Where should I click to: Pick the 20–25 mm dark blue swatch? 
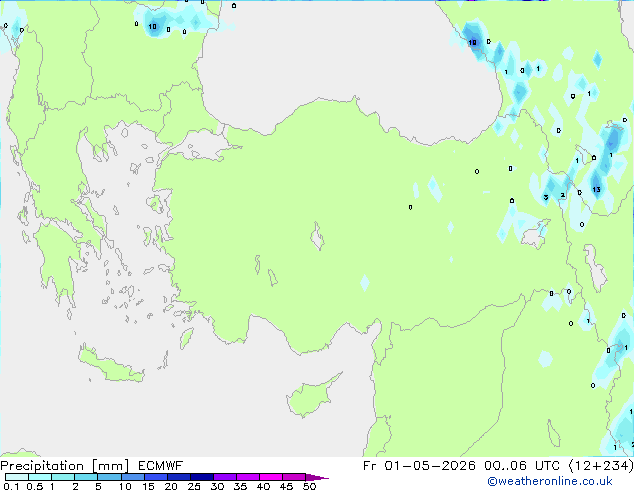click(x=178, y=477)
